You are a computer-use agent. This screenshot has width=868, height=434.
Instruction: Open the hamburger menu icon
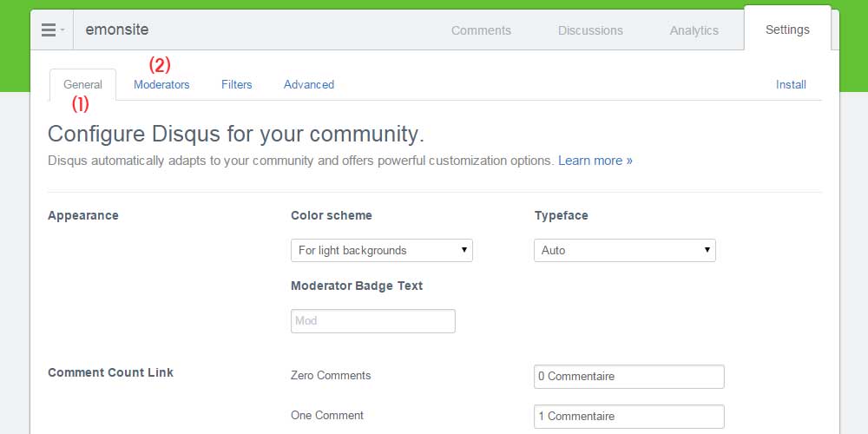[52, 30]
